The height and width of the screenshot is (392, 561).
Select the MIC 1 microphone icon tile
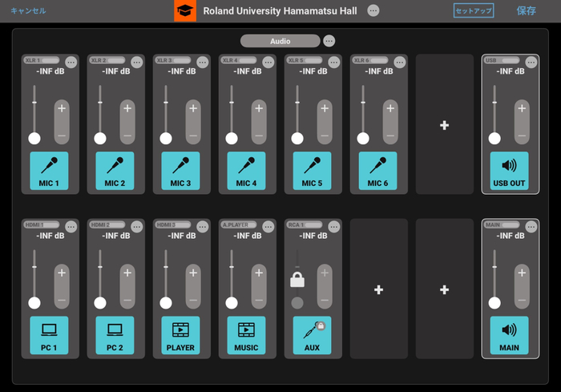(49, 171)
